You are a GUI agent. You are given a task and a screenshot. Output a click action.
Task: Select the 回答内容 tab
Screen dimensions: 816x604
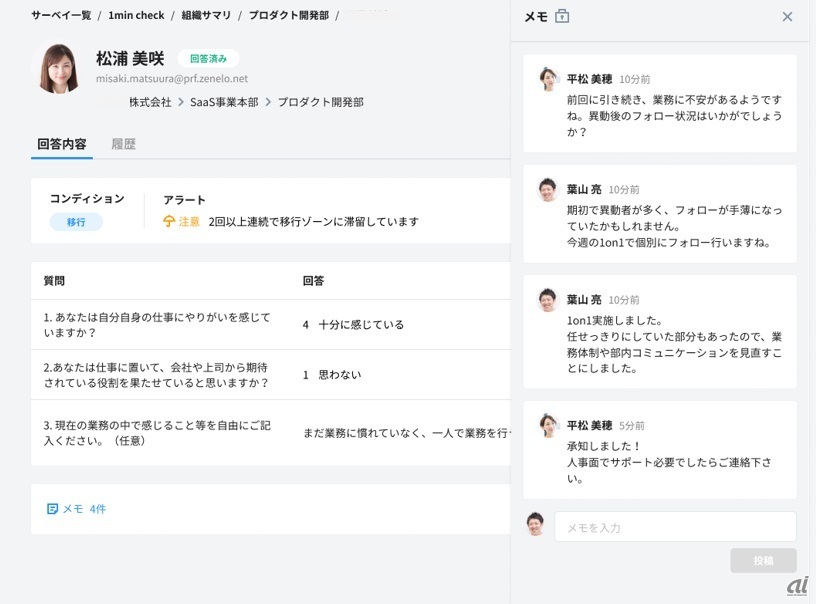62,144
